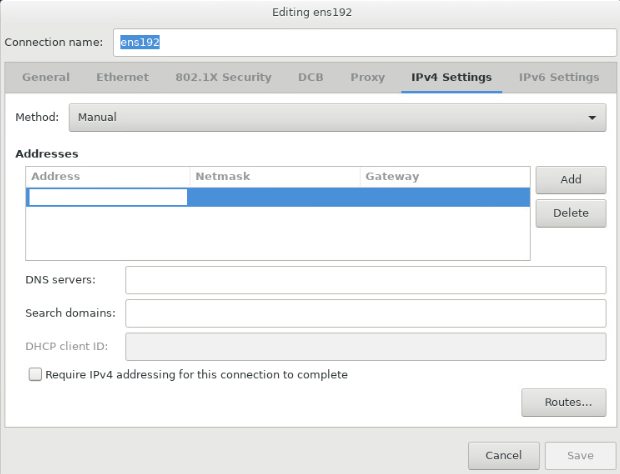Open the Proxy tab
Image resolution: width=620 pixels, height=474 pixels.
click(x=367, y=77)
